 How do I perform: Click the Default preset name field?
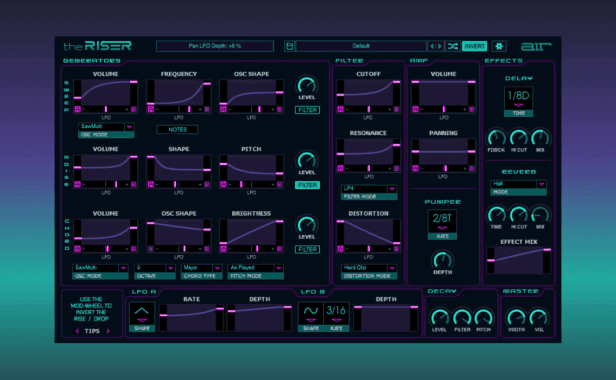coord(361,46)
